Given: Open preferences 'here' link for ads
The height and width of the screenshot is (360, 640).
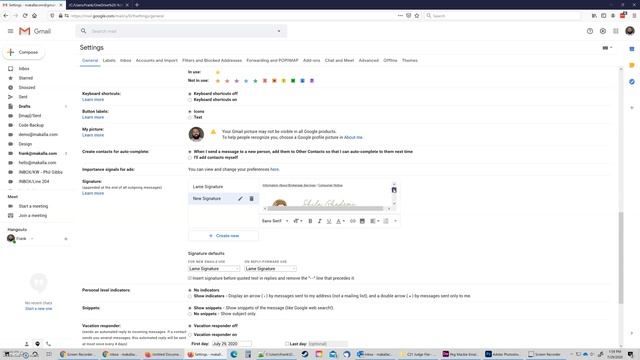Looking at the screenshot, I should tap(274, 169).
